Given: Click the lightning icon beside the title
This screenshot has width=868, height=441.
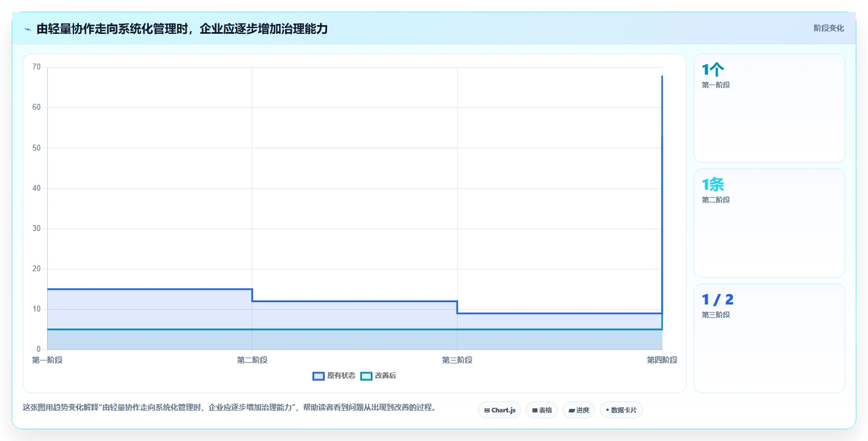Looking at the screenshot, I should (x=27, y=29).
